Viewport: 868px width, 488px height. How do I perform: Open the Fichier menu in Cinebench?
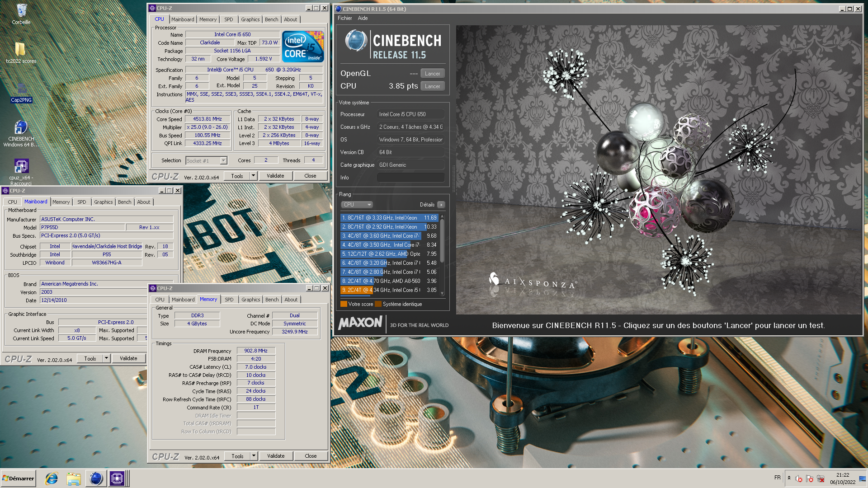pyautogui.click(x=344, y=18)
